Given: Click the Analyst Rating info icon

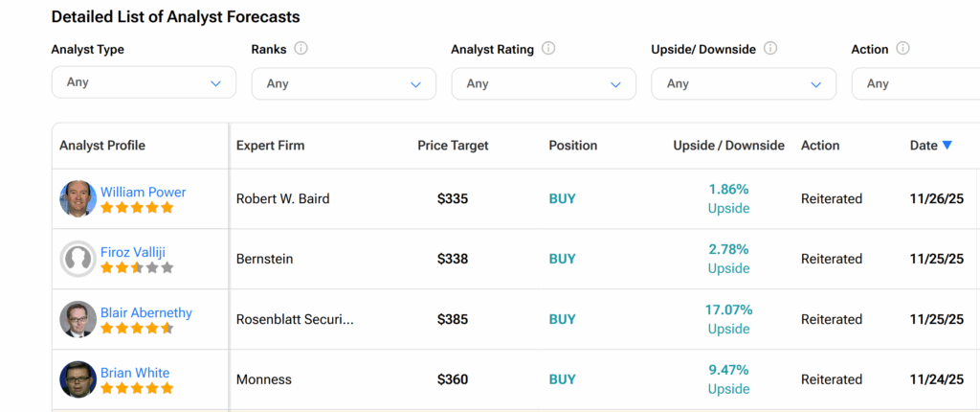Looking at the screenshot, I should tap(548, 49).
